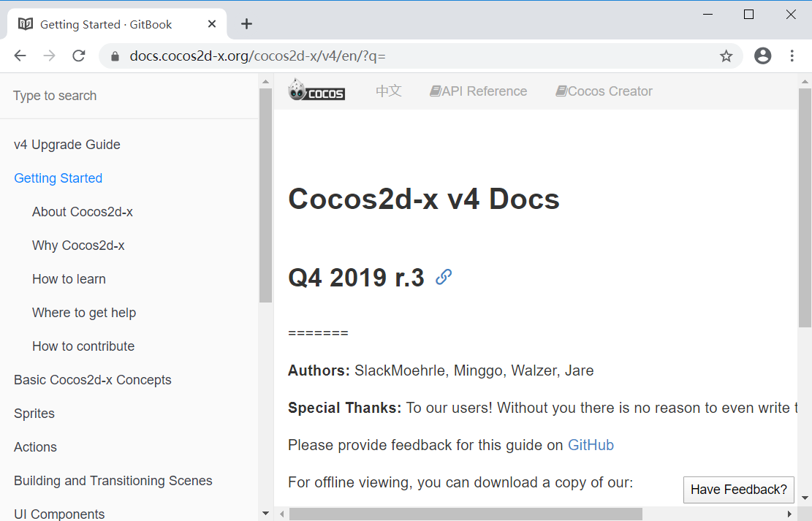Open Why Cocos2d-x page
The image size is (812, 521).
tap(78, 246)
